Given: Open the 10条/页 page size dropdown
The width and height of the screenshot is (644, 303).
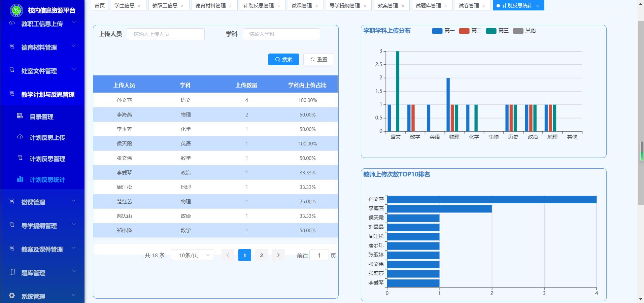Looking at the screenshot, I should pos(192,255).
